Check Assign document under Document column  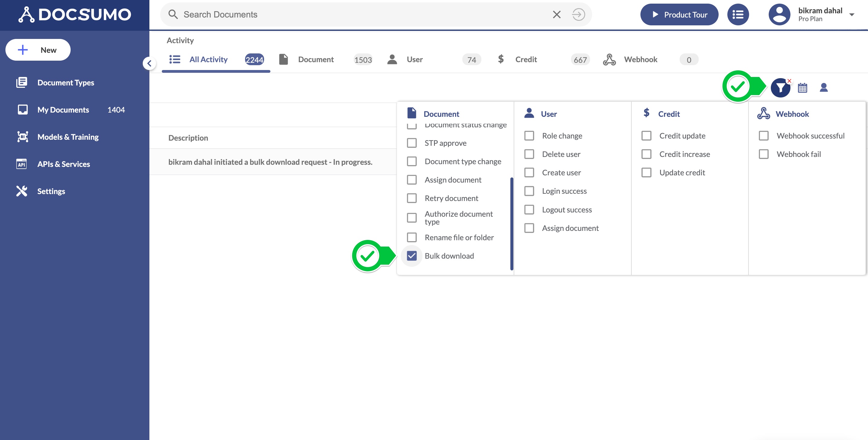click(x=411, y=180)
